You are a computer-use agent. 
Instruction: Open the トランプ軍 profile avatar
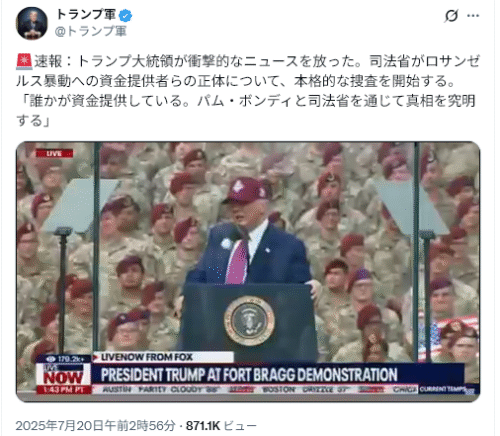coord(32,23)
